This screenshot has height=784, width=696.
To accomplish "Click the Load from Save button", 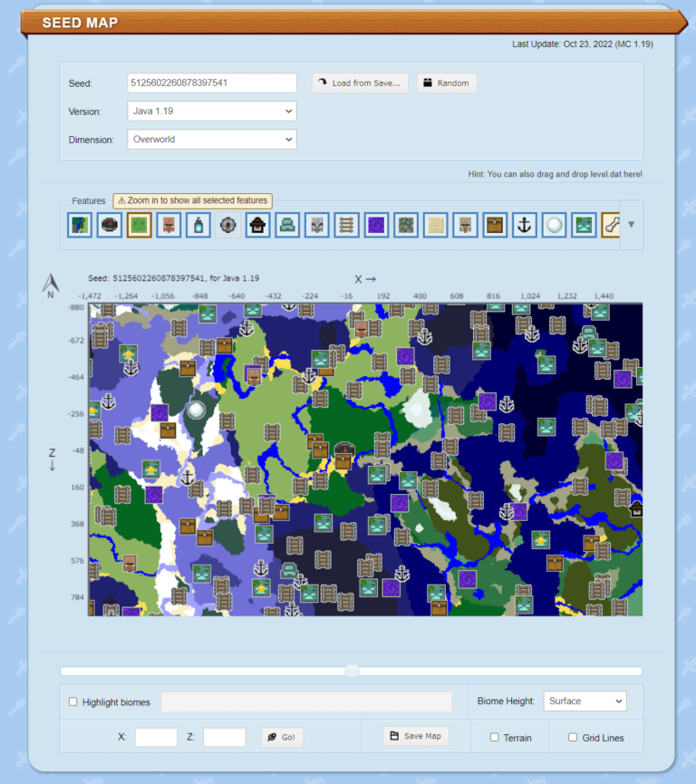I will coord(360,83).
